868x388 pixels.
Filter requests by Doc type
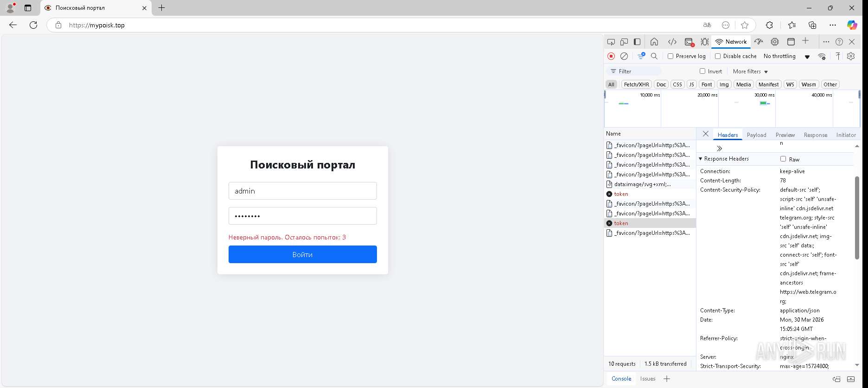(661, 84)
